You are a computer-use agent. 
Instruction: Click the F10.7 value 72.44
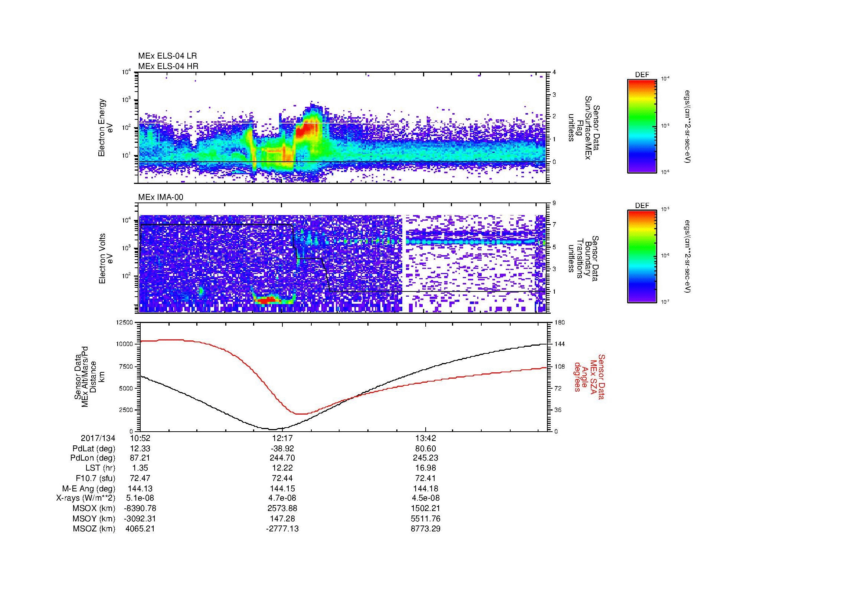click(x=282, y=478)
